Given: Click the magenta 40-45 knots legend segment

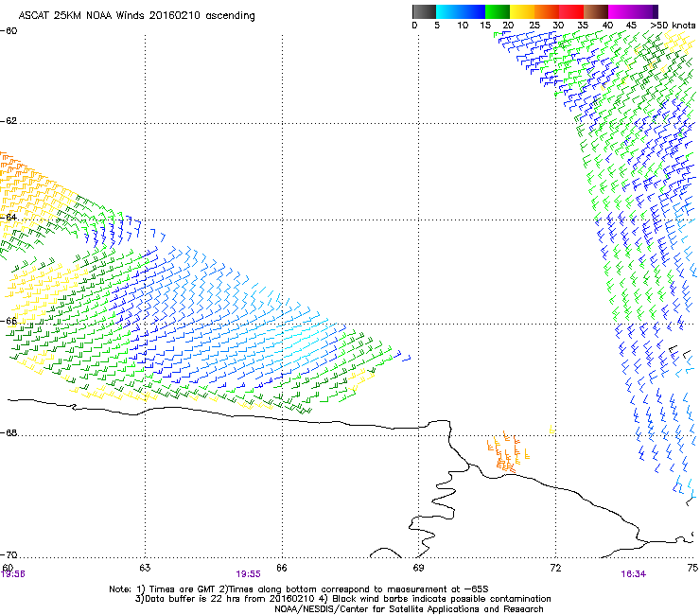Looking at the screenshot, I should [621, 11].
